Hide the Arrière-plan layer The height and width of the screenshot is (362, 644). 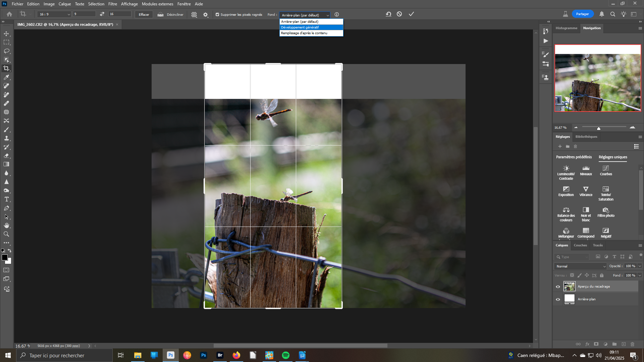558,299
